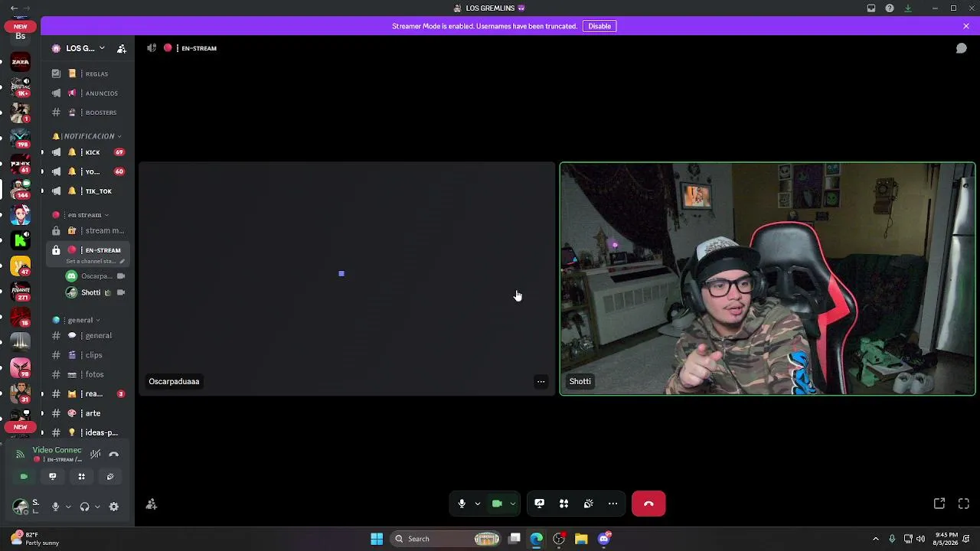
Task: Open camera device options arrow in call bar
Action: point(512,504)
